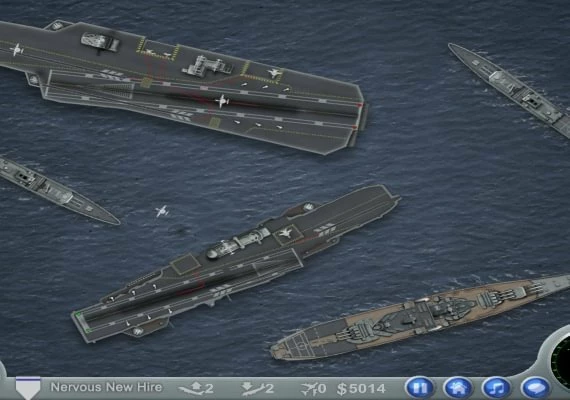Select the jet parked on the small carrier
Viewport: 570px width, 400px height.
pos(286,232)
